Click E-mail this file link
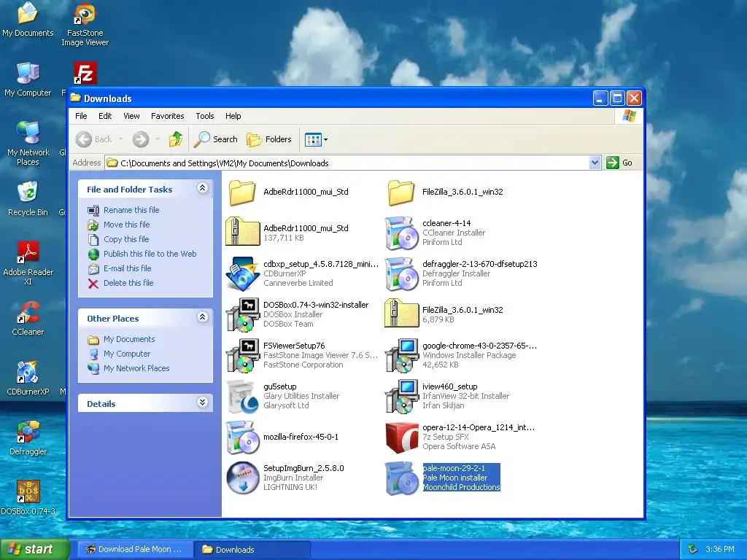Image resolution: width=747 pixels, height=560 pixels. [127, 268]
